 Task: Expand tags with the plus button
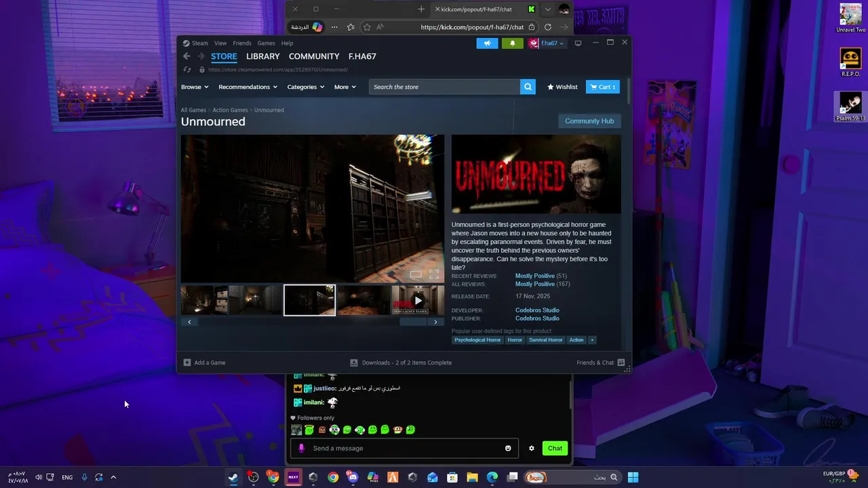tap(592, 340)
